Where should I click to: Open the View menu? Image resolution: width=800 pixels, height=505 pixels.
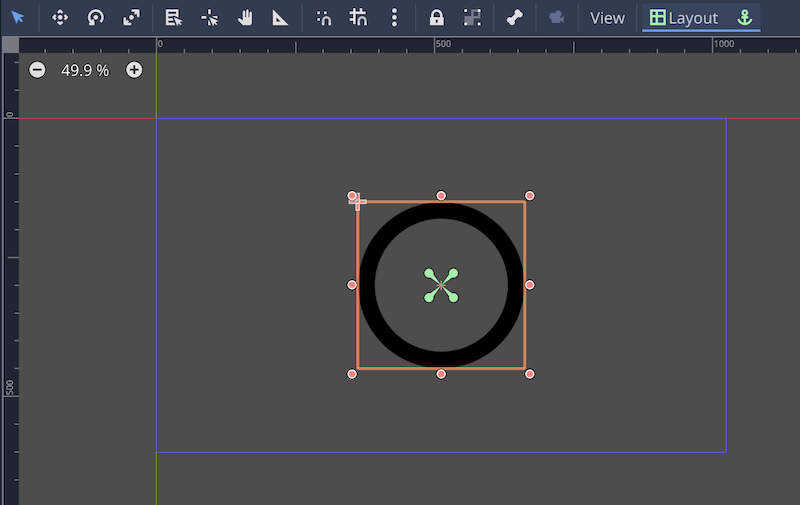(607, 18)
